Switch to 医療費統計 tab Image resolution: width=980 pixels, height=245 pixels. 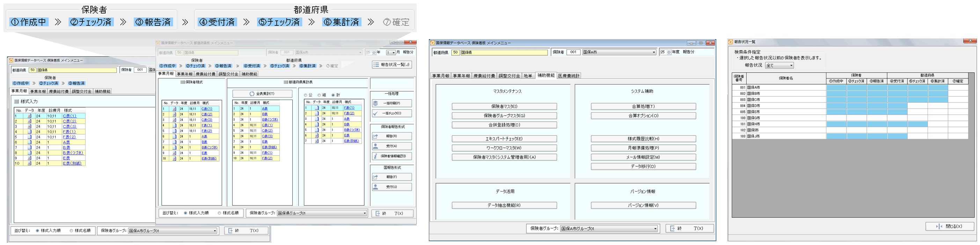tap(569, 76)
